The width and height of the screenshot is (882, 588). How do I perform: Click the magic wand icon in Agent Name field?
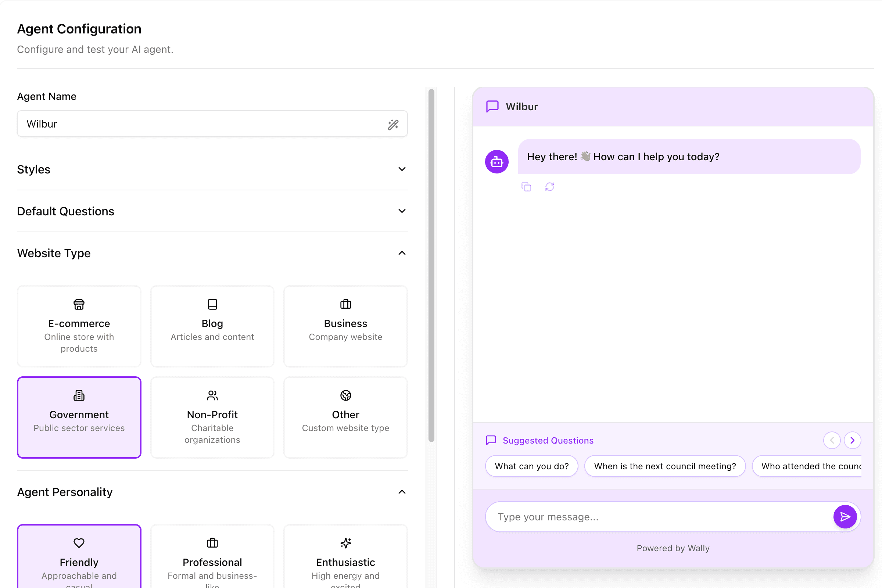coord(392,125)
